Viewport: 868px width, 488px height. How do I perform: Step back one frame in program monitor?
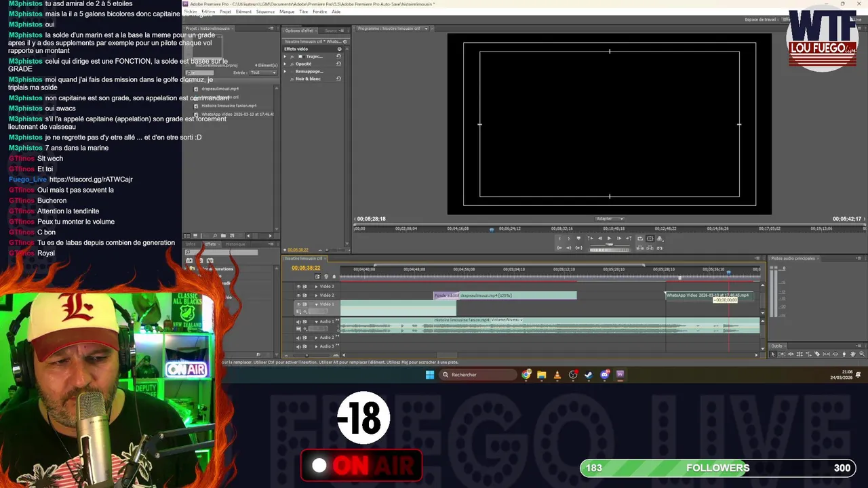point(600,239)
